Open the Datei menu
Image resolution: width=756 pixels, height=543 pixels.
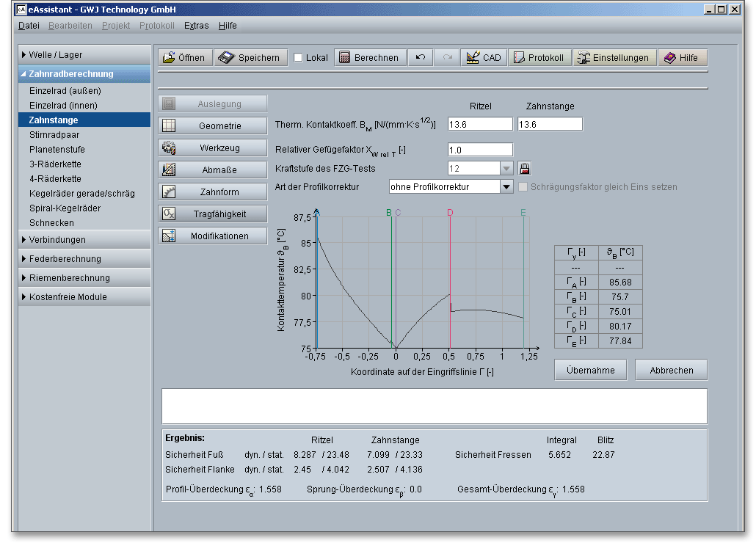click(29, 26)
